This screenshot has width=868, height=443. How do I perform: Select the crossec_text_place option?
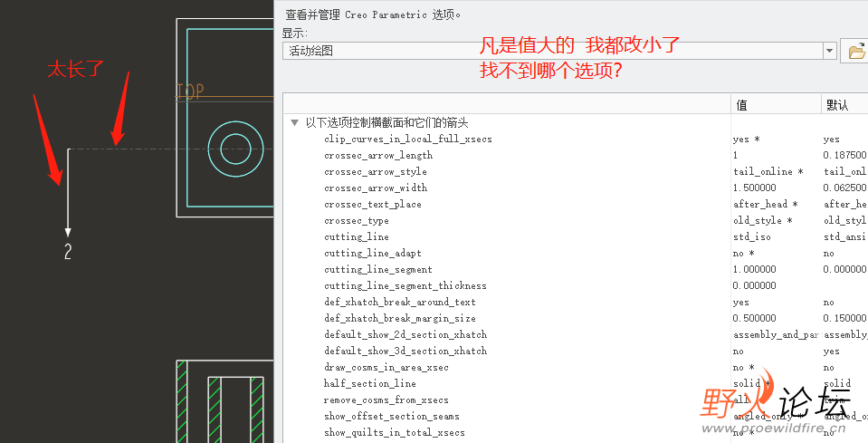tap(373, 205)
